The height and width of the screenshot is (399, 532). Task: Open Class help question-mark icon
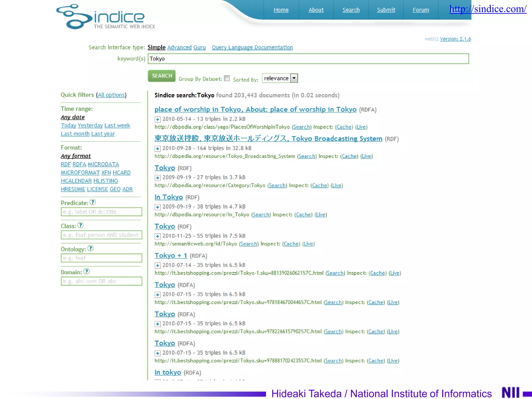(x=81, y=225)
